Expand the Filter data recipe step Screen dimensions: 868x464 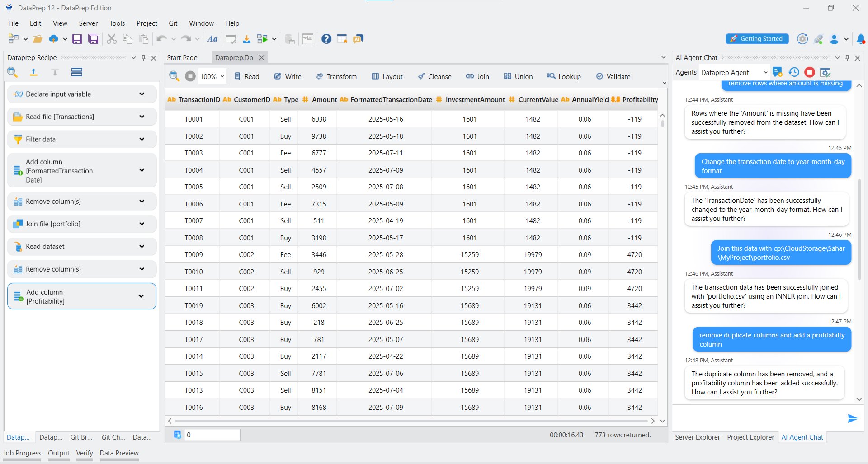pos(142,139)
